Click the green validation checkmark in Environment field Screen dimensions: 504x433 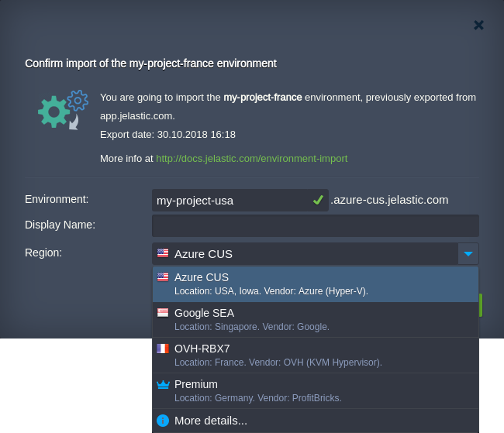[x=318, y=200]
